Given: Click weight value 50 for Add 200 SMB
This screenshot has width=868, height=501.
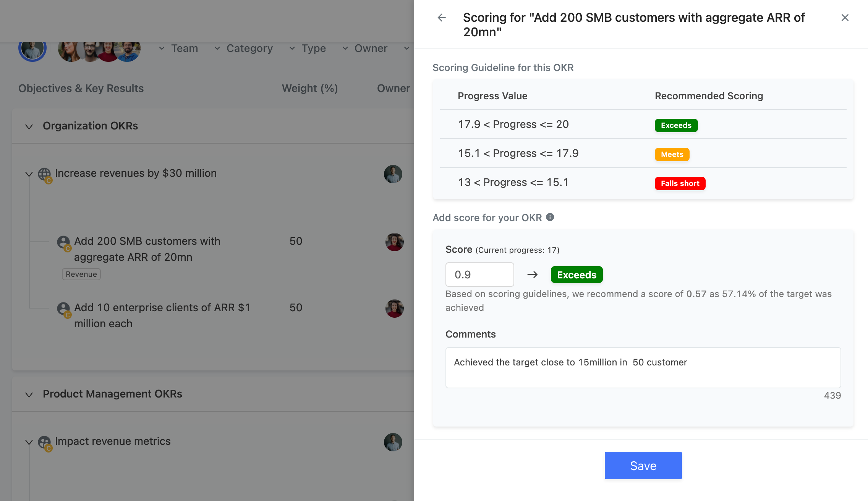Looking at the screenshot, I should (x=296, y=241).
